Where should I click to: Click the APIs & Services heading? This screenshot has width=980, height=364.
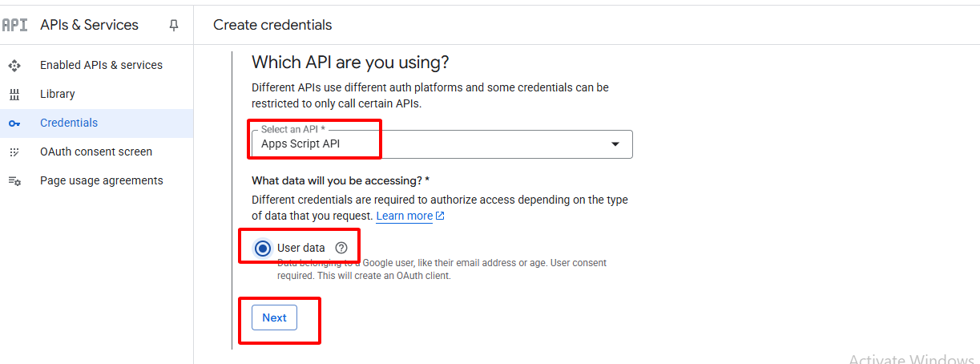89,25
